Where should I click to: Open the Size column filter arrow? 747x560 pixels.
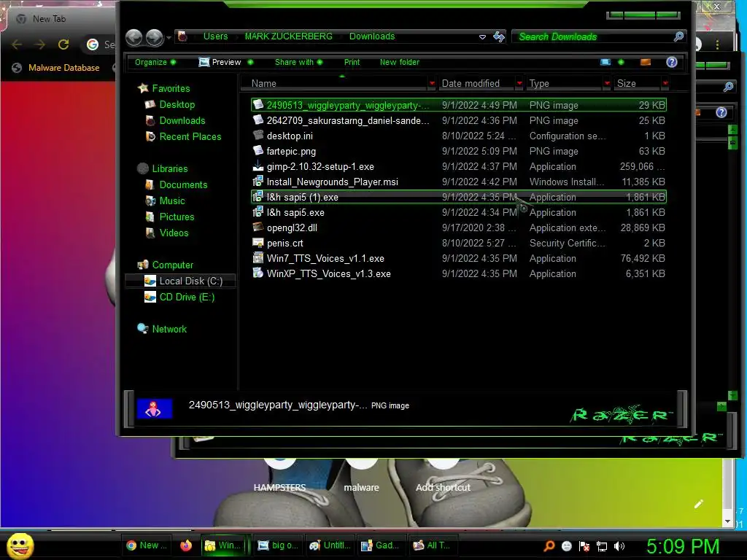pyautogui.click(x=665, y=83)
